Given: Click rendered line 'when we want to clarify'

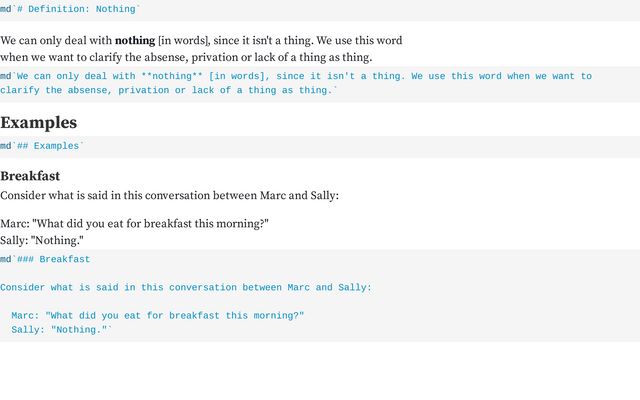Looking at the screenshot, I should [x=186, y=57].
